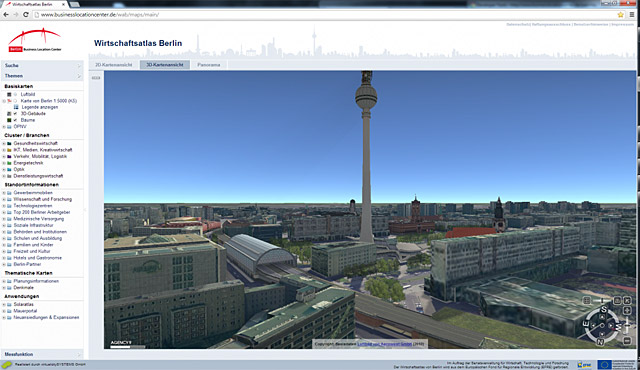Pan the 3D view toward west
Viewport: 640px width, 370px height.
coord(611,326)
